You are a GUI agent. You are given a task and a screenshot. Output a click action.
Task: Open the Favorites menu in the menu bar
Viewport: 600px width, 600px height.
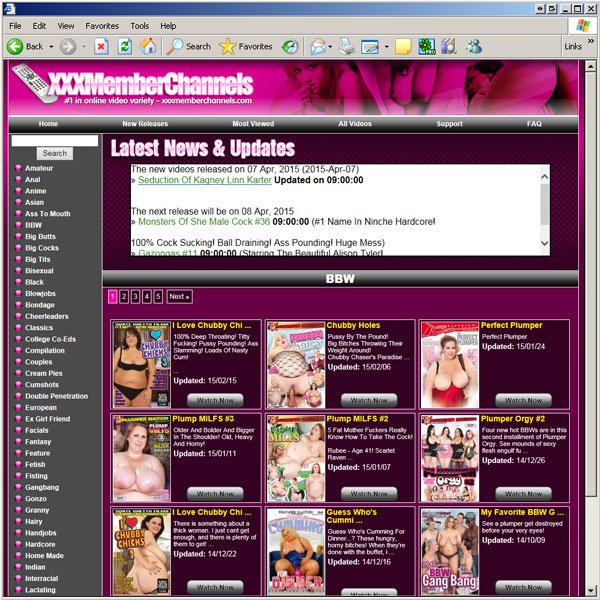[x=102, y=25]
